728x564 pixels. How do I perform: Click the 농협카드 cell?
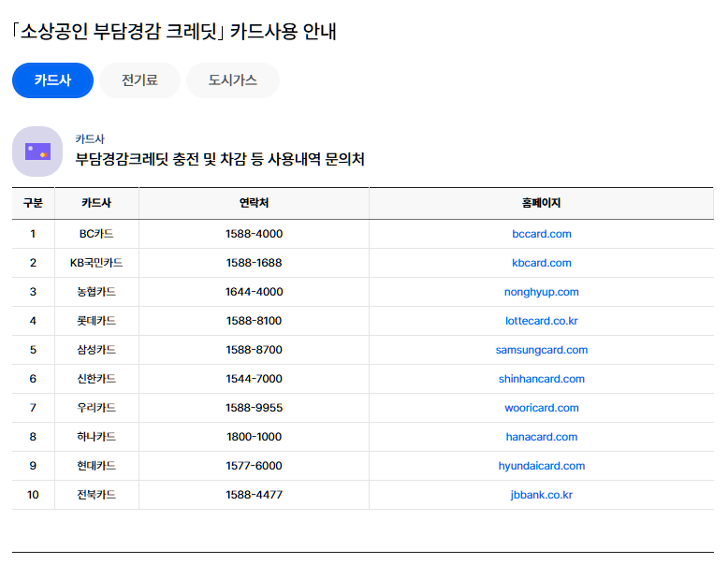96,292
